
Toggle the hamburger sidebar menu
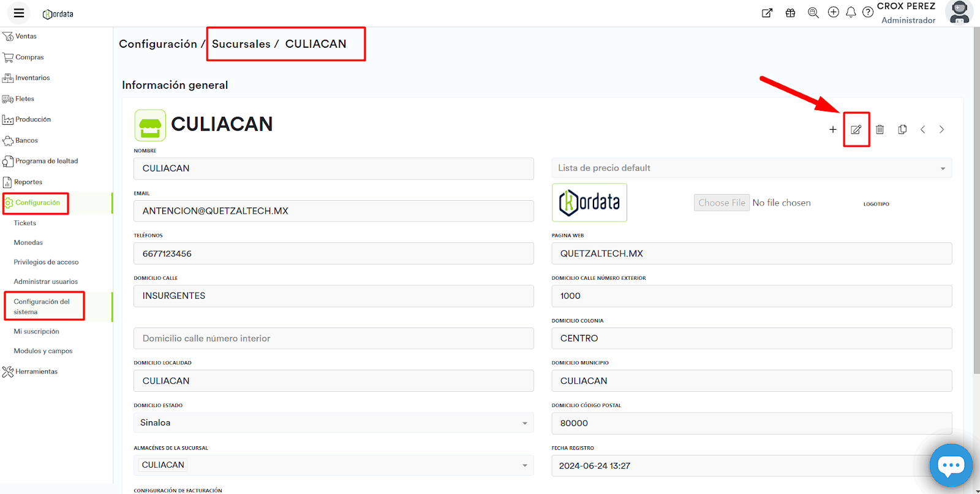tap(19, 13)
